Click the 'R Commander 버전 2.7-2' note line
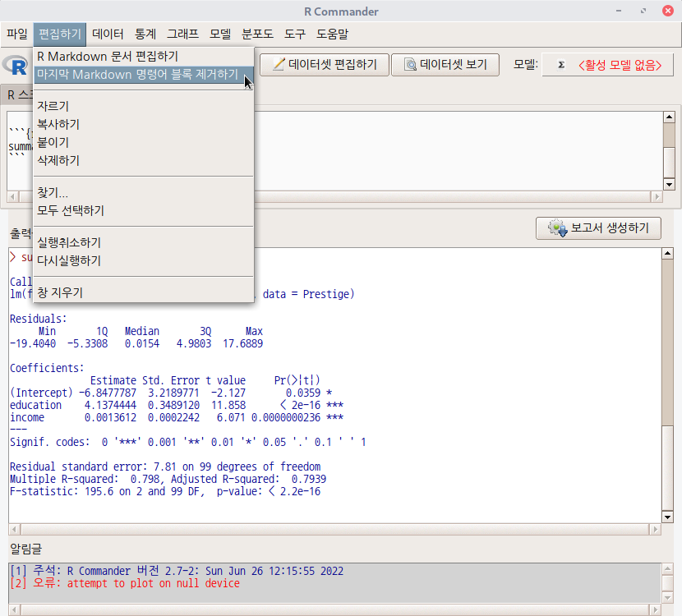 pos(177,571)
